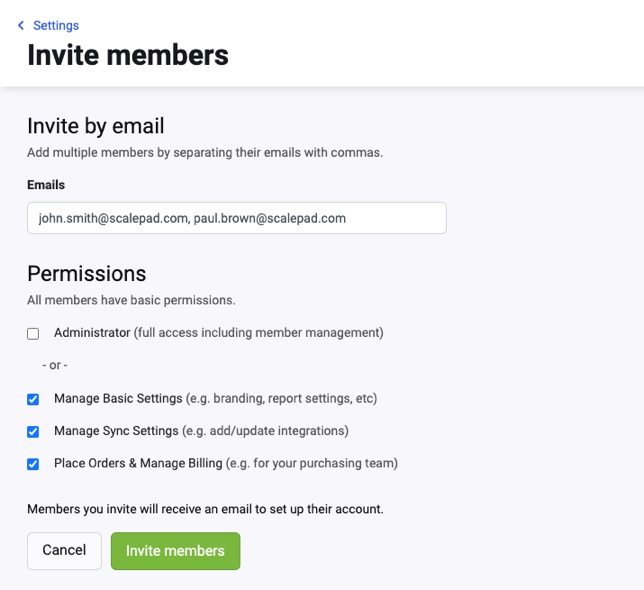
Task: Click the Manage Sync Settings label text
Action: pyautogui.click(x=116, y=431)
